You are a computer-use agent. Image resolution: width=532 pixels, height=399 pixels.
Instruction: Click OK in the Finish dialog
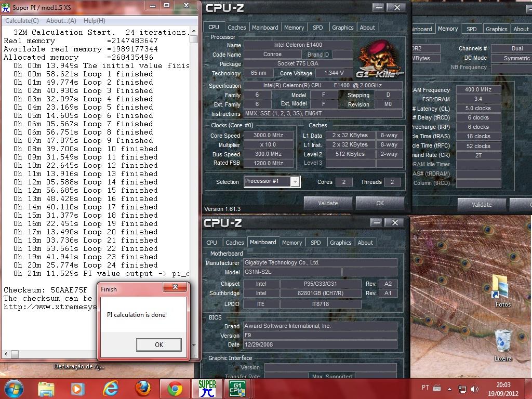point(159,345)
